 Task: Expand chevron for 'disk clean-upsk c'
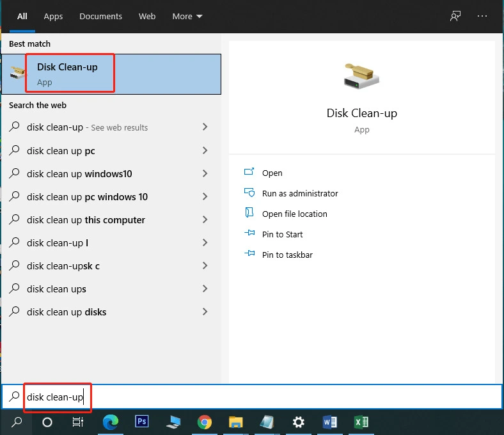[x=205, y=265]
